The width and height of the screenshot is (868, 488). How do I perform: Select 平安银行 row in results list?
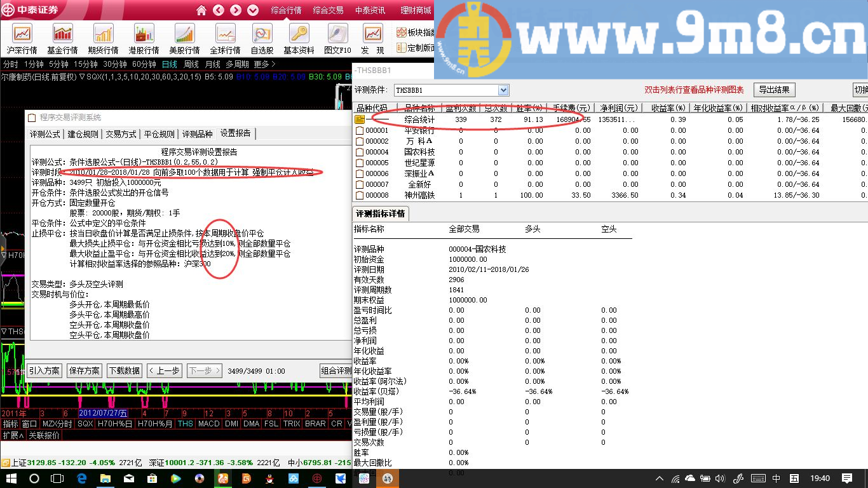(610, 130)
